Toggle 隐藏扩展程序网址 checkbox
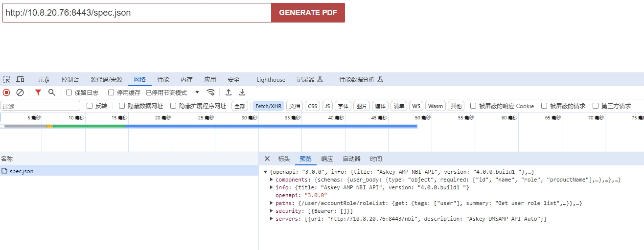644x250 pixels. pos(173,106)
